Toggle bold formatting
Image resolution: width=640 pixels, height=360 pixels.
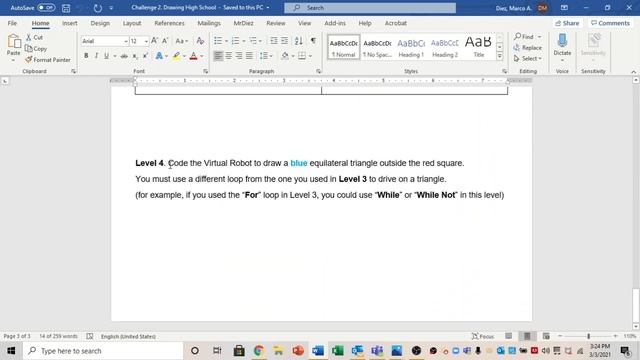86,56
